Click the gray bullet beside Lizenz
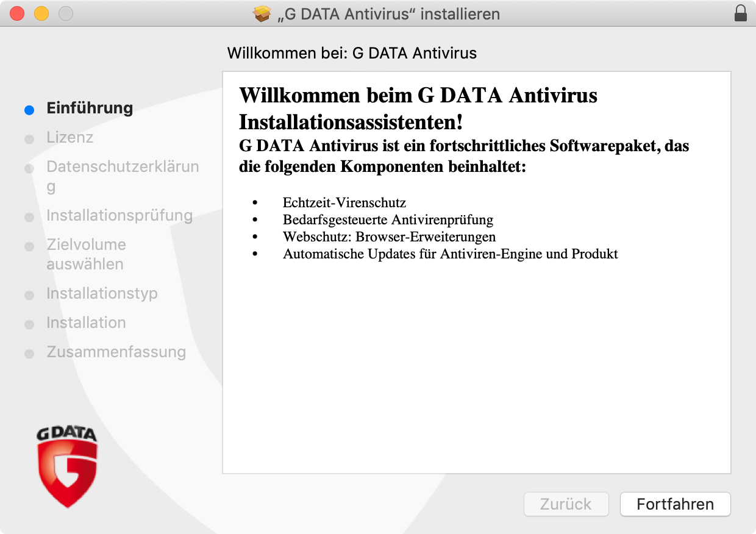 29,139
